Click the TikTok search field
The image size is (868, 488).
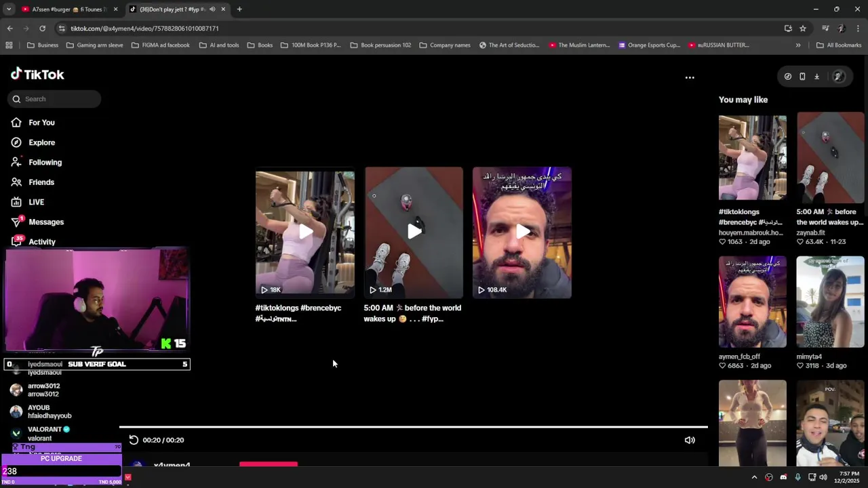54,99
